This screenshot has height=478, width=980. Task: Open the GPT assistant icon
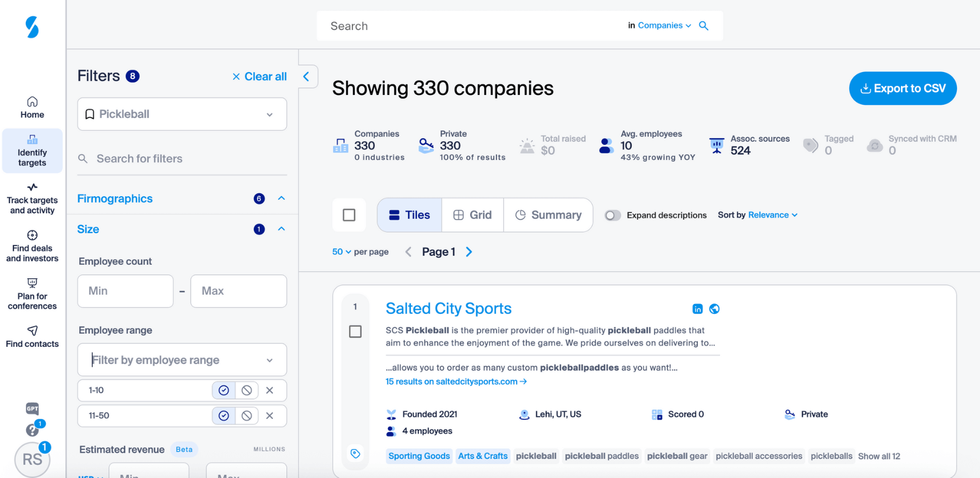(32, 408)
